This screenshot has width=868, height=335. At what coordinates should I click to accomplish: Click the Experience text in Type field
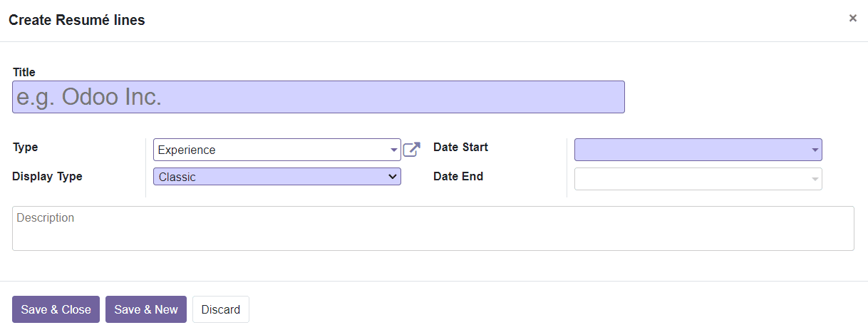tap(187, 150)
